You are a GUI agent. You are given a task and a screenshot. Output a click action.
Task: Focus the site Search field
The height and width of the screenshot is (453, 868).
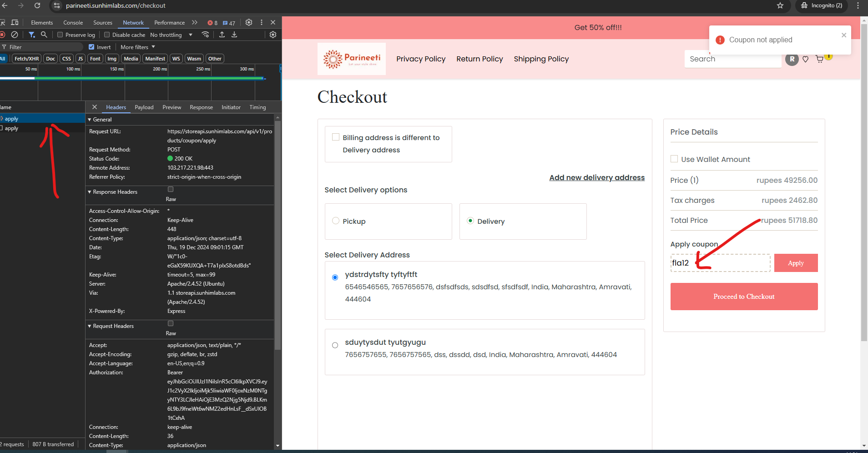[733, 59]
